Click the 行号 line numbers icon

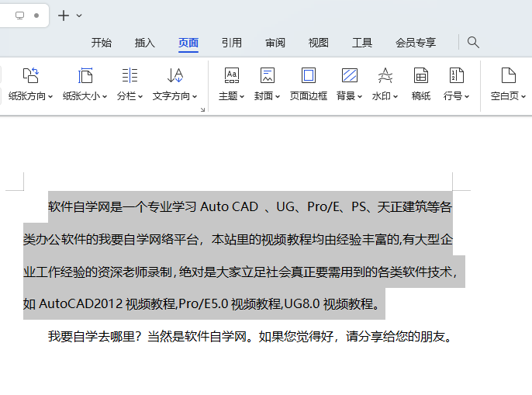point(456,75)
